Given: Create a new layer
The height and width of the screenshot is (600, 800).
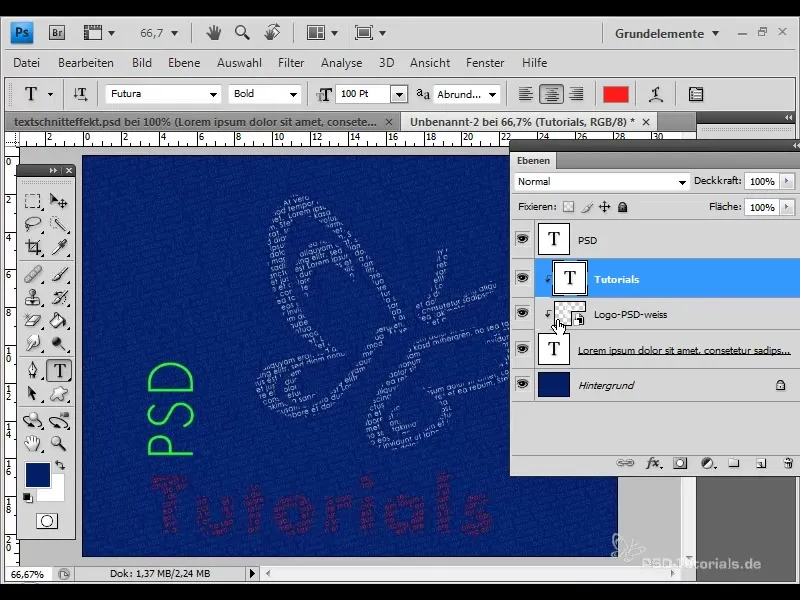Looking at the screenshot, I should tap(761, 463).
